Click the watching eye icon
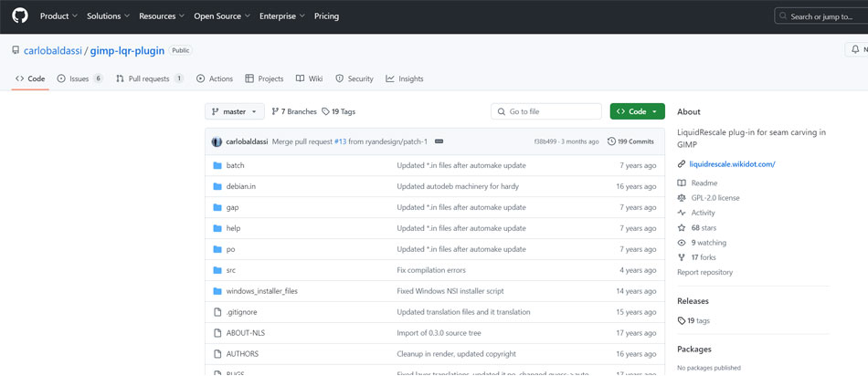 click(682, 243)
